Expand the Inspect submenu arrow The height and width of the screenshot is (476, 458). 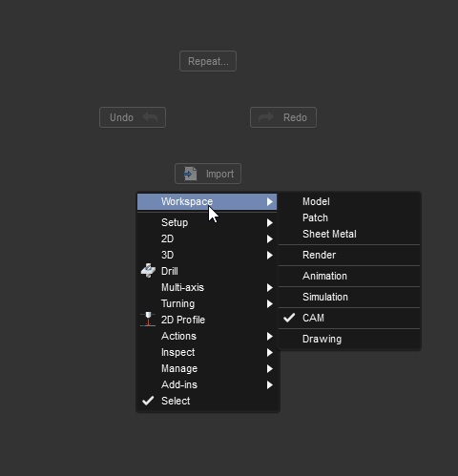[x=270, y=352]
